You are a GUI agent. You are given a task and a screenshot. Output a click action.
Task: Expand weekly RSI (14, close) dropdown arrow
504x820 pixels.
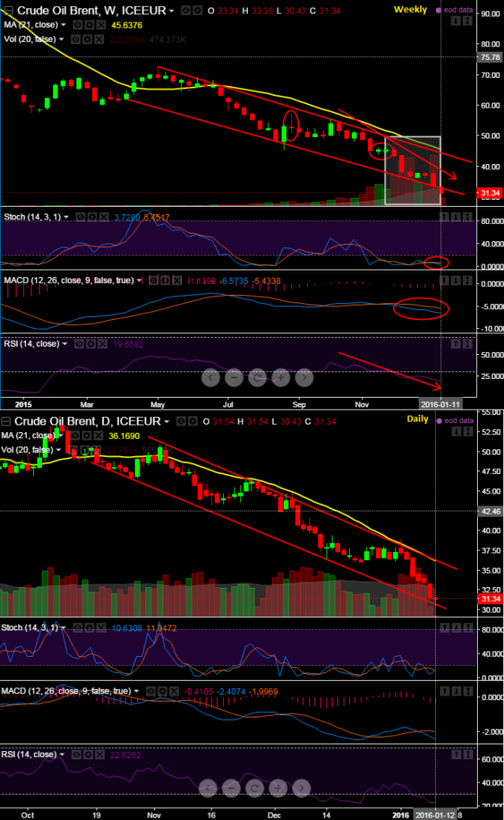65,344
